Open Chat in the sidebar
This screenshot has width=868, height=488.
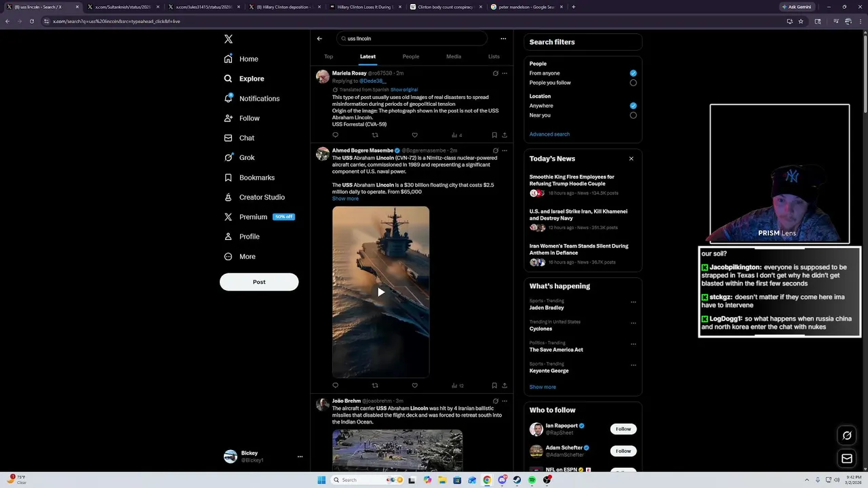coord(239,138)
